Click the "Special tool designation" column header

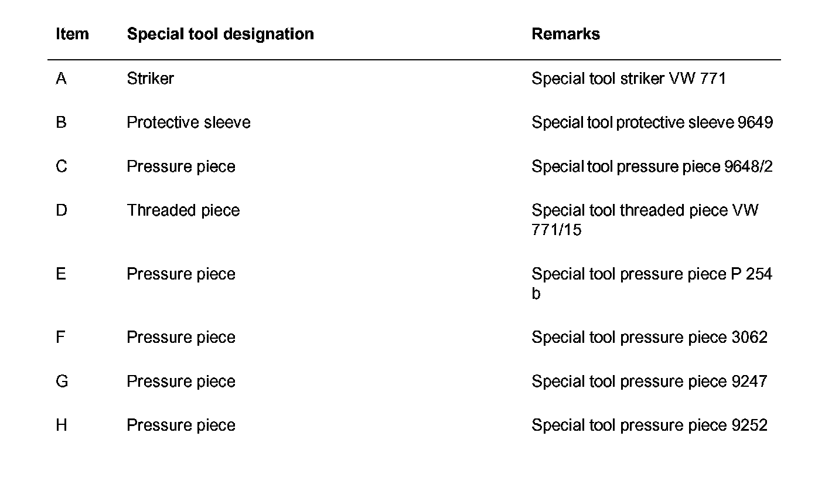(220, 34)
